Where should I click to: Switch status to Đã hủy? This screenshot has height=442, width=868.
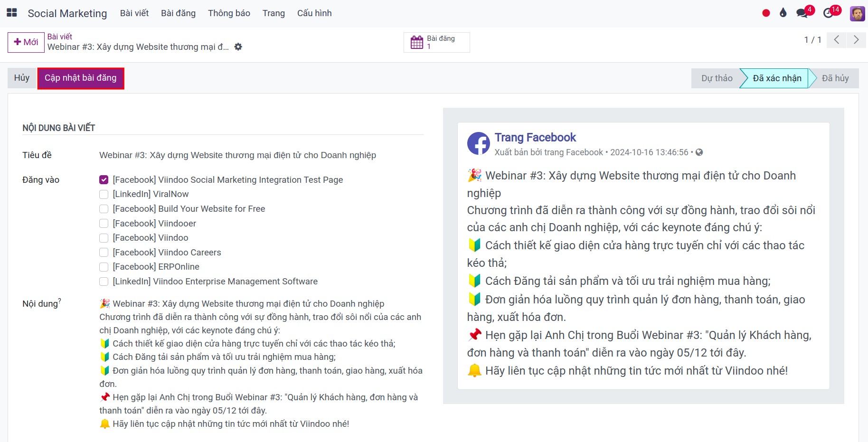(x=836, y=78)
